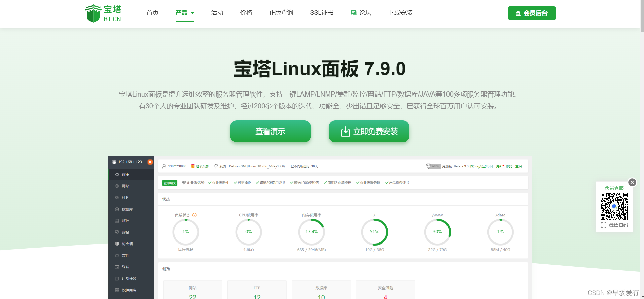Click the 负载状态 help question icon

pos(194,215)
